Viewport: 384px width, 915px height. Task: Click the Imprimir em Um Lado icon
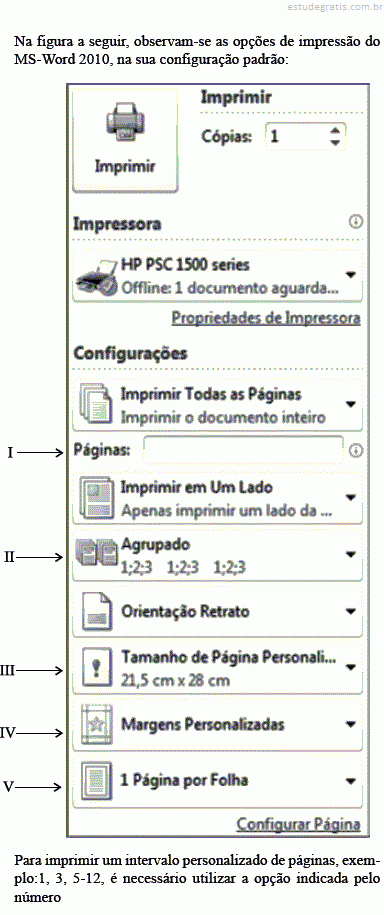pyautogui.click(x=94, y=498)
